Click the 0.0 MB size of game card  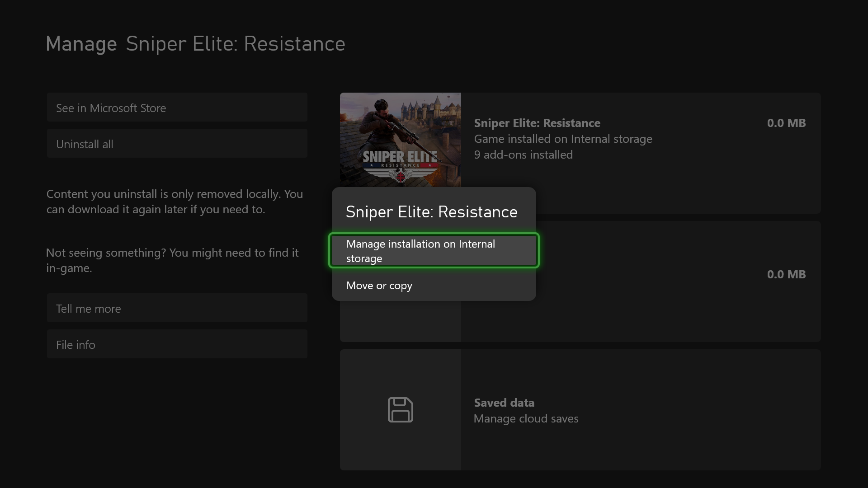(786, 123)
